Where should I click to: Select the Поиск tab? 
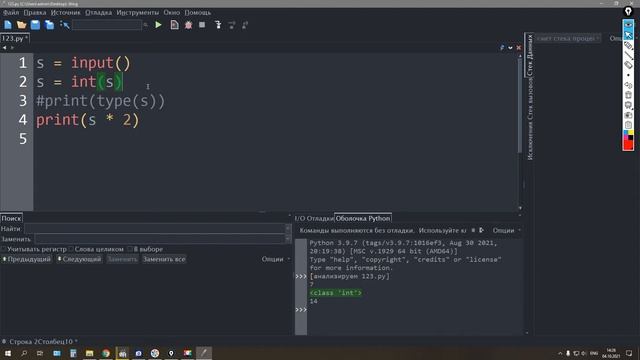(x=11, y=218)
